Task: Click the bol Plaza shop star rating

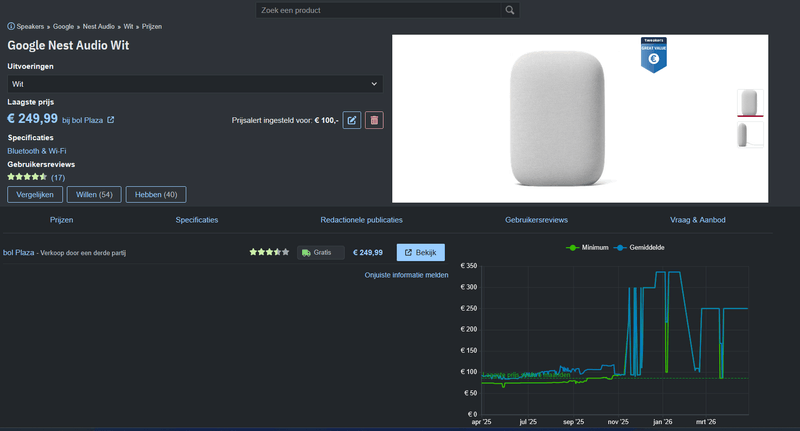Action: pos(269,252)
